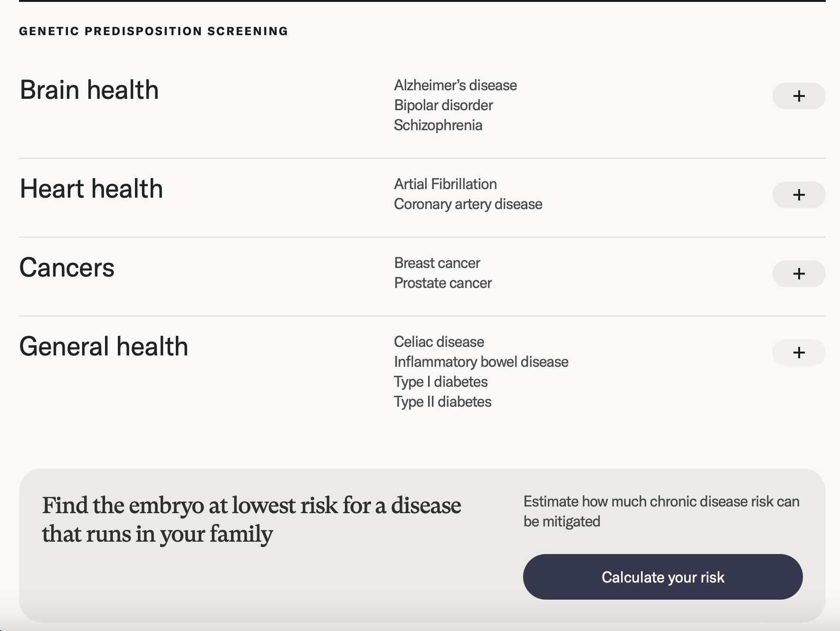The height and width of the screenshot is (631, 840).
Task: Click Alzheimer's disease list item
Action: click(455, 86)
